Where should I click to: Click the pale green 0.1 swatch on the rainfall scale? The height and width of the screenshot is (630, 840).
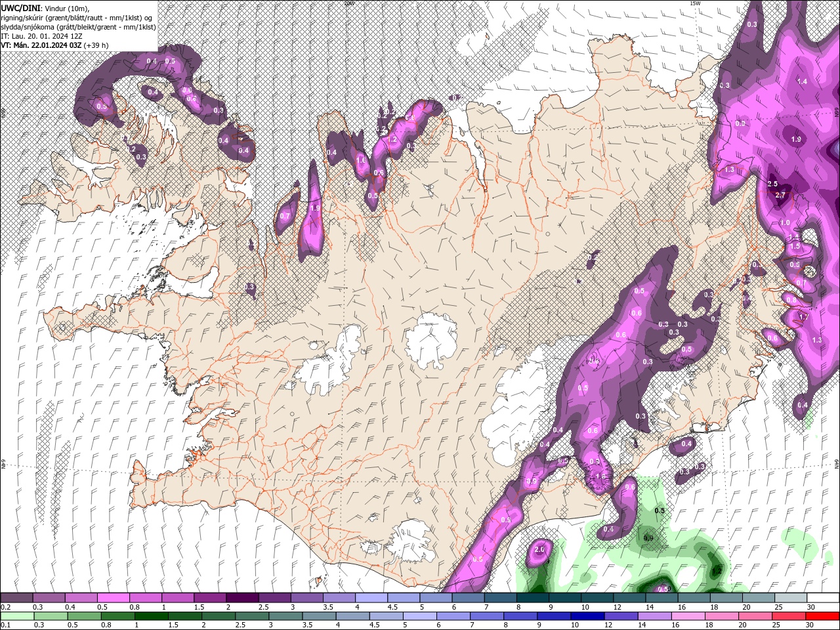pos(17,616)
